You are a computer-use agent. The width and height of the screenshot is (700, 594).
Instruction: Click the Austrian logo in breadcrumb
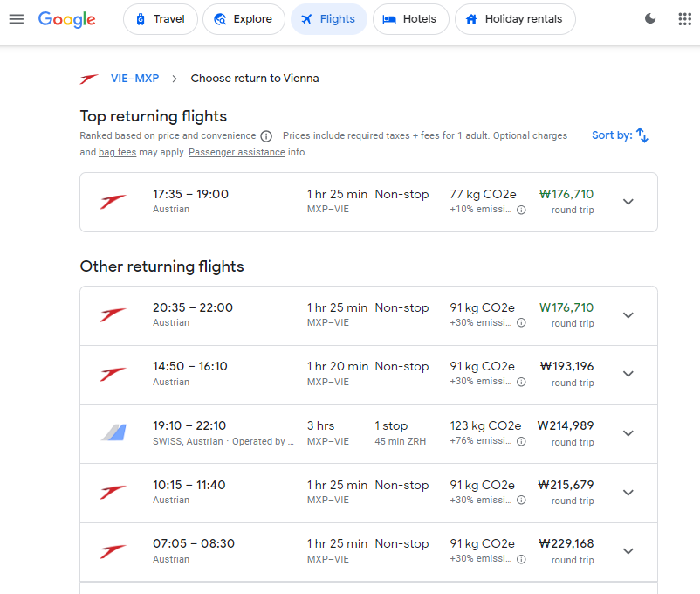tap(89, 79)
